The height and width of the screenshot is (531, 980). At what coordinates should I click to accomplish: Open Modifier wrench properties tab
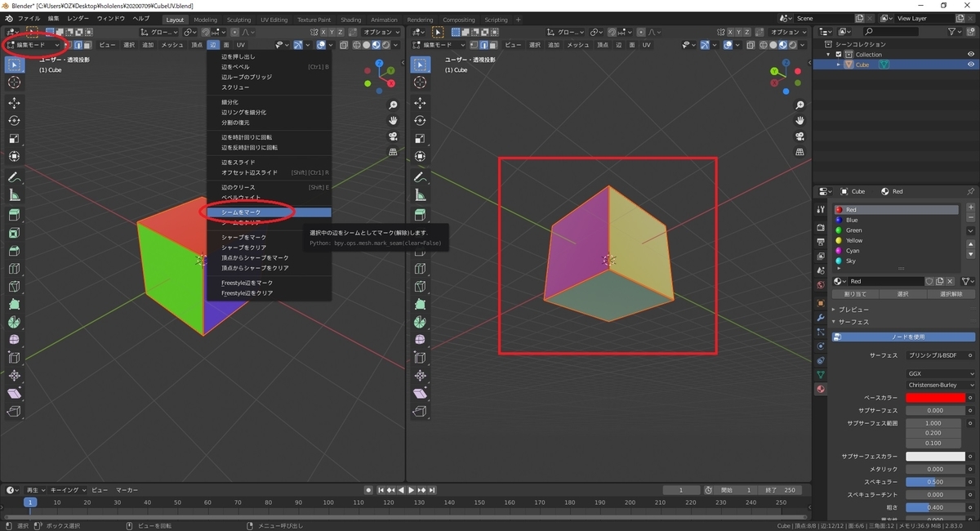point(821,316)
